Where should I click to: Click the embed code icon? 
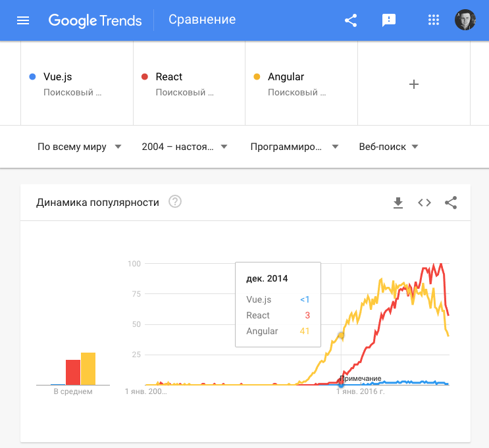click(425, 203)
